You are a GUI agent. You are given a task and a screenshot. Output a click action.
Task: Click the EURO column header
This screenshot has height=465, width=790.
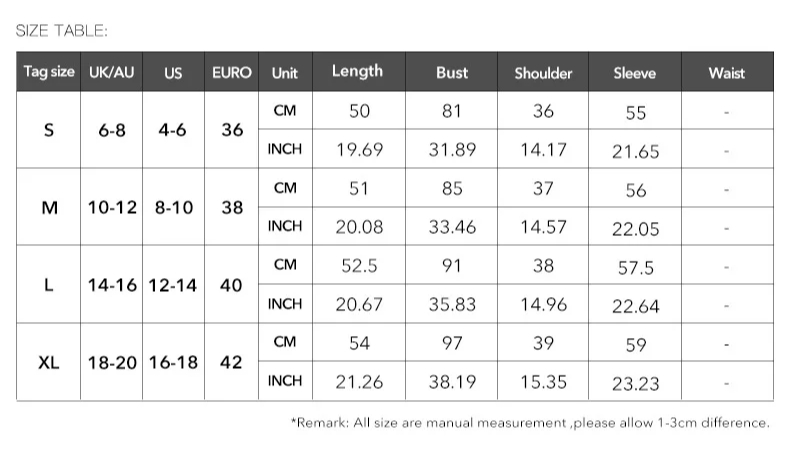231,72
